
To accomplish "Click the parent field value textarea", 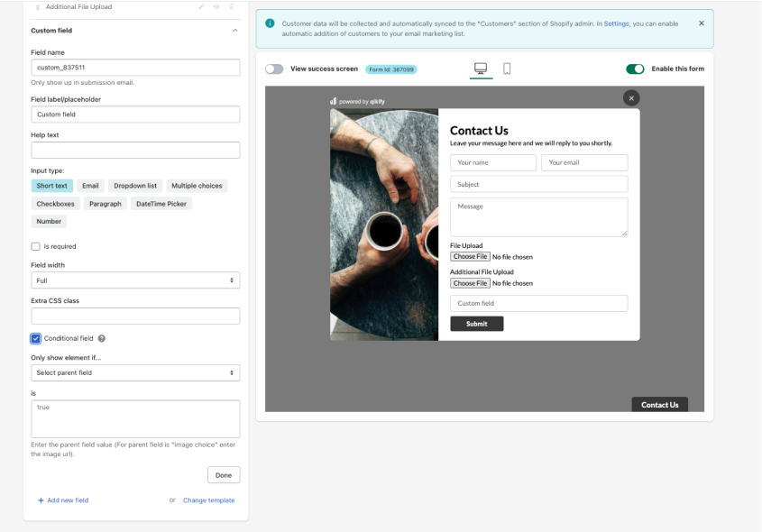I will coord(135,418).
